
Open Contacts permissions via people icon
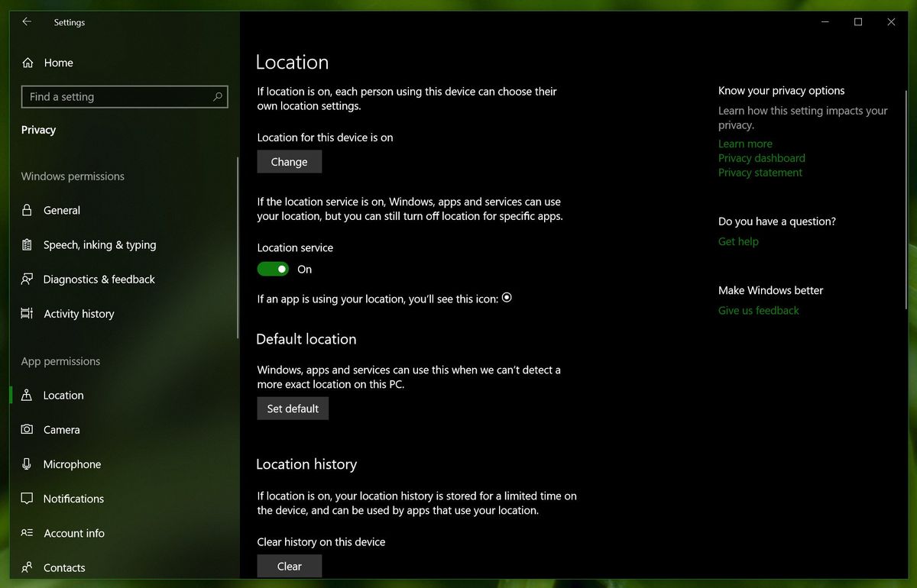tap(27, 567)
